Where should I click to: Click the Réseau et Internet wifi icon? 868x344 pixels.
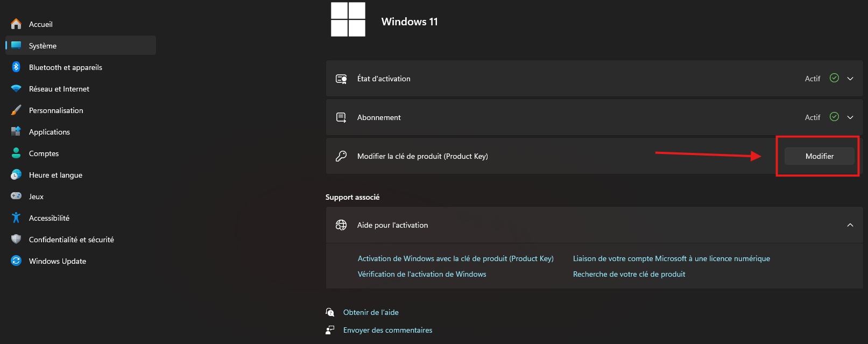coord(16,88)
